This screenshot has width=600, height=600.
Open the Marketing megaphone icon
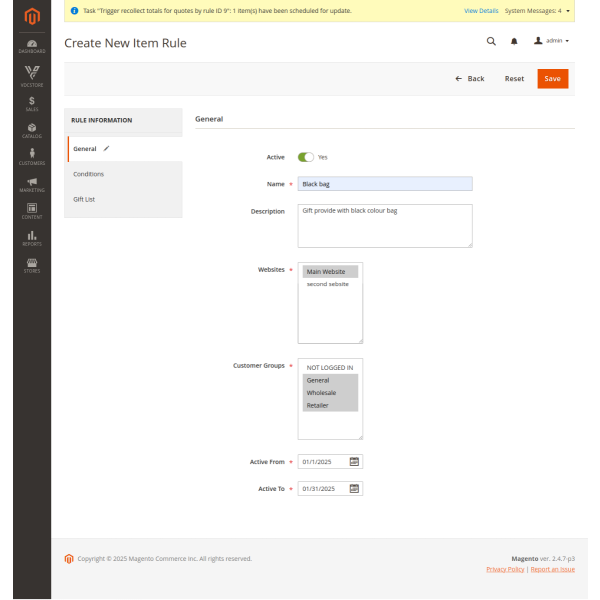coord(32,185)
